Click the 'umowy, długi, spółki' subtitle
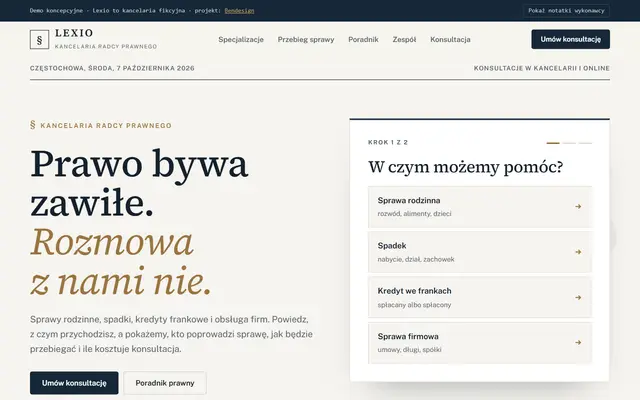Image resolution: width=640 pixels, height=400 pixels. click(x=409, y=350)
